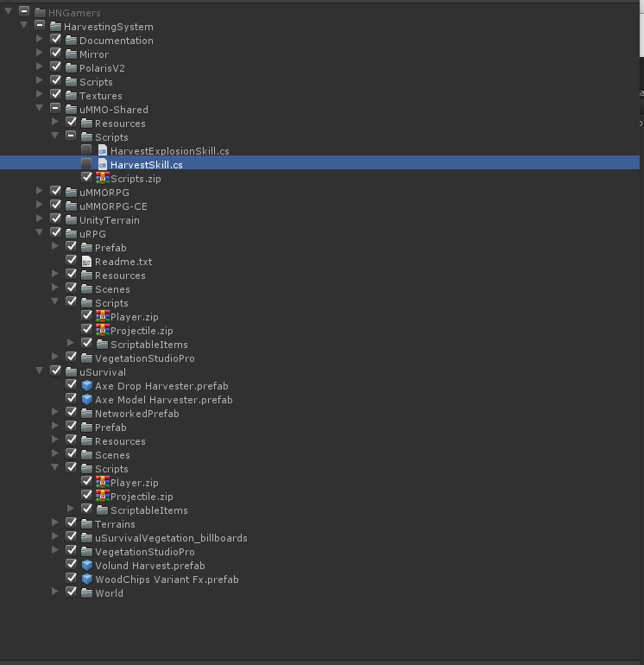Screen dimensions: 644x665
Task: Collapse the uSurvival folder tree
Action: point(40,372)
